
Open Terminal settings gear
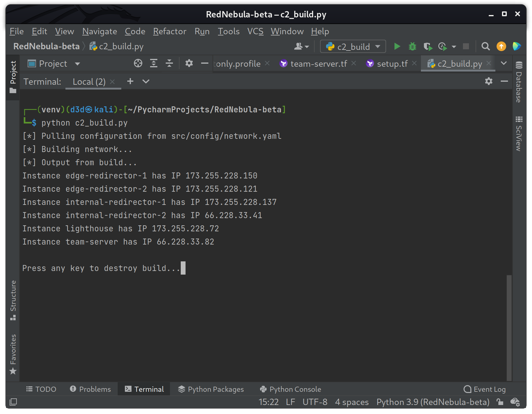point(489,81)
